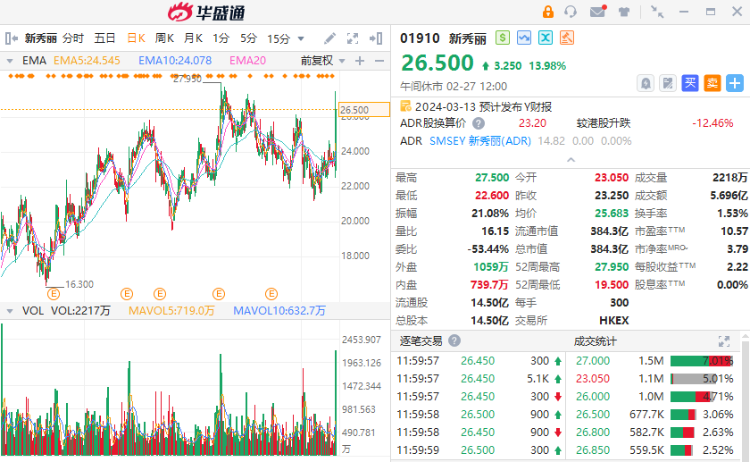Select the 月K monthly candlestick tab
This screenshot has width=750, height=462.
[193, 38]
